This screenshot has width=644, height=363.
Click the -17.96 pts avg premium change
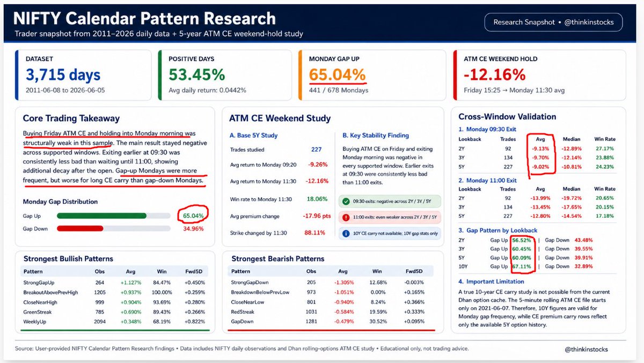click(x=316, y=217)
